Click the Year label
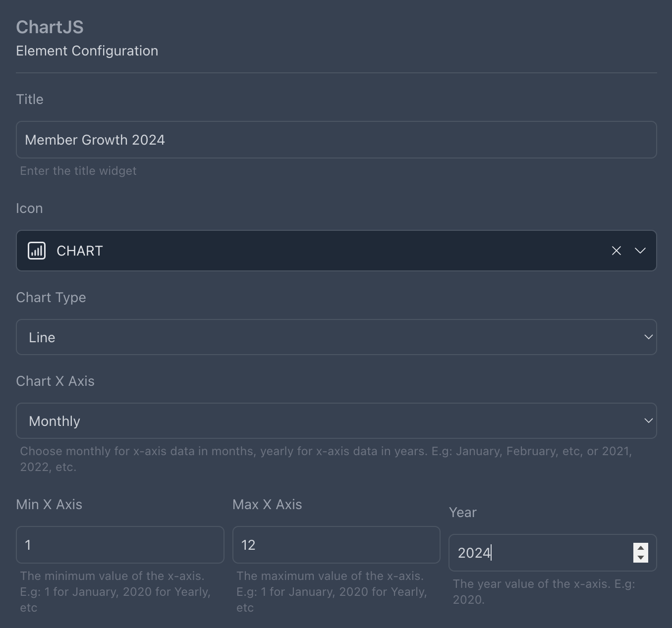The width and height of the screenshot is (672, 628). (x=463, y=513)
